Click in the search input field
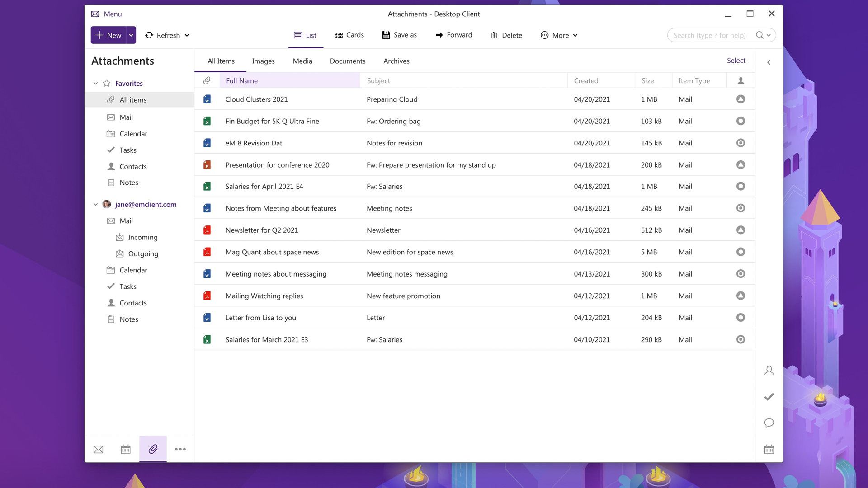Screen dimensions: 868x488 click(709, 35)
